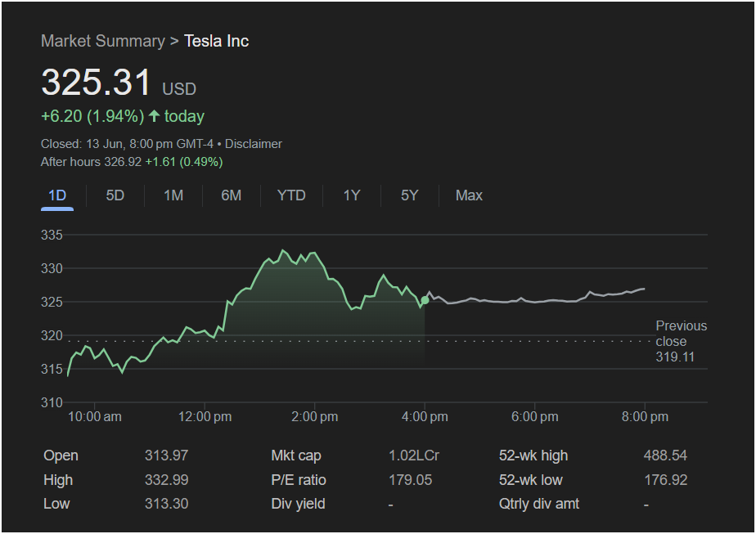Viewport: 756px width, 534px height.
Task: Click the green up arrow icon
Action: pos(154,116)
